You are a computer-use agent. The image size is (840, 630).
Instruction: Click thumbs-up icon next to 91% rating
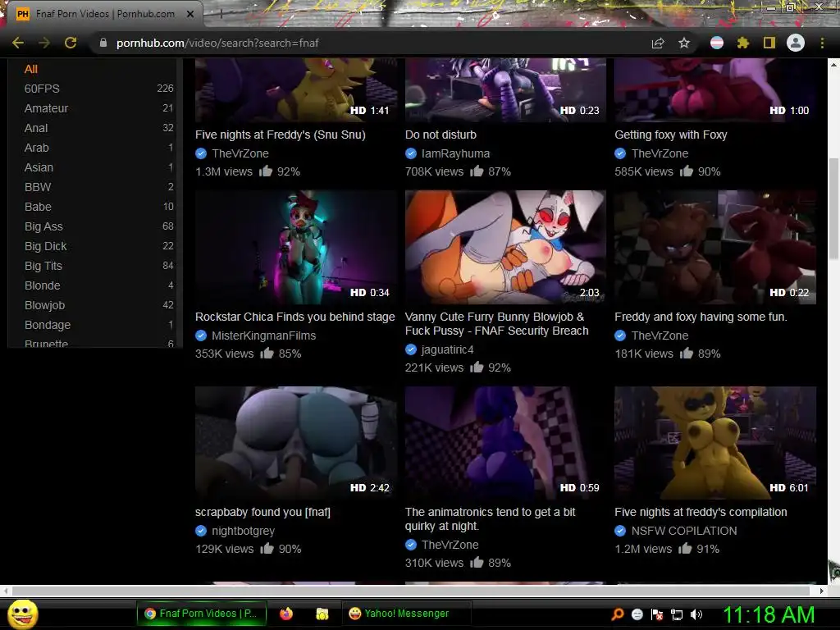(685, 549)
